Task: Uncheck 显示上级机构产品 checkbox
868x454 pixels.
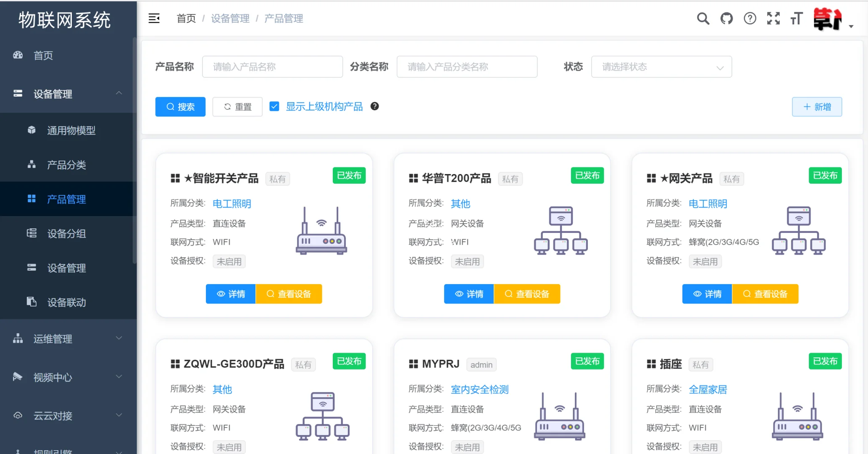Action: coord(274,106)
